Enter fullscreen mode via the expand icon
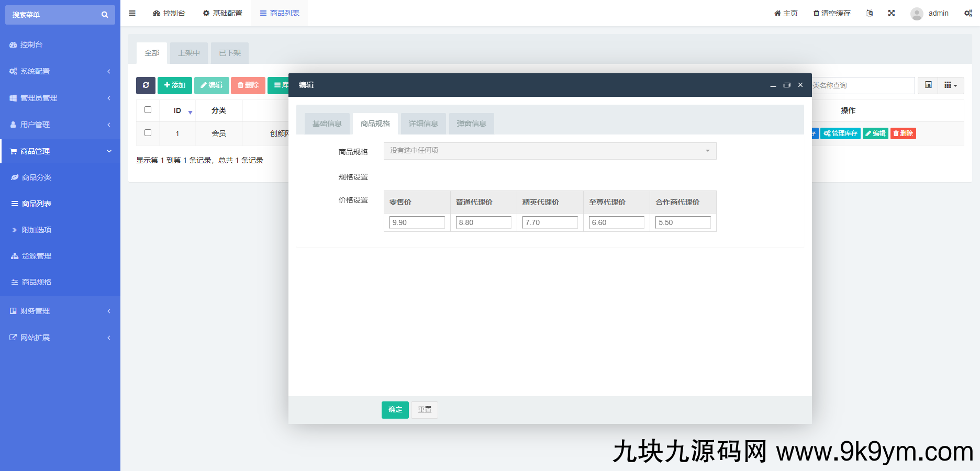Screen dimensions: 980x471 tap(892, 13)
